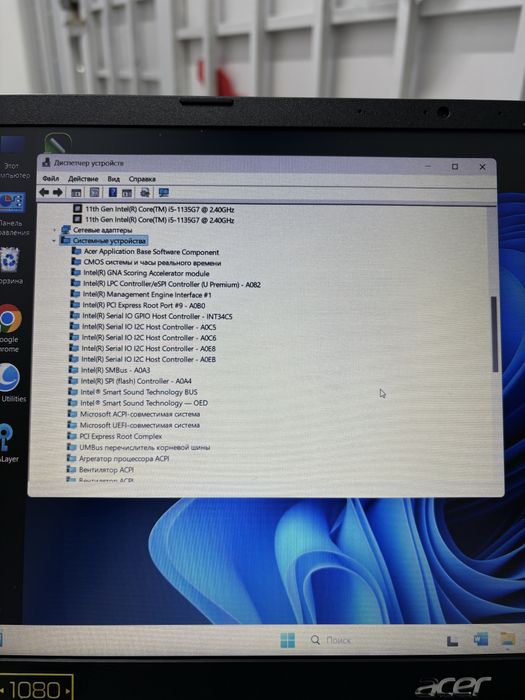Select UMBus перечислитель корневой шины
This screenshot has height=700, width=525.
[x=145, y=447]
